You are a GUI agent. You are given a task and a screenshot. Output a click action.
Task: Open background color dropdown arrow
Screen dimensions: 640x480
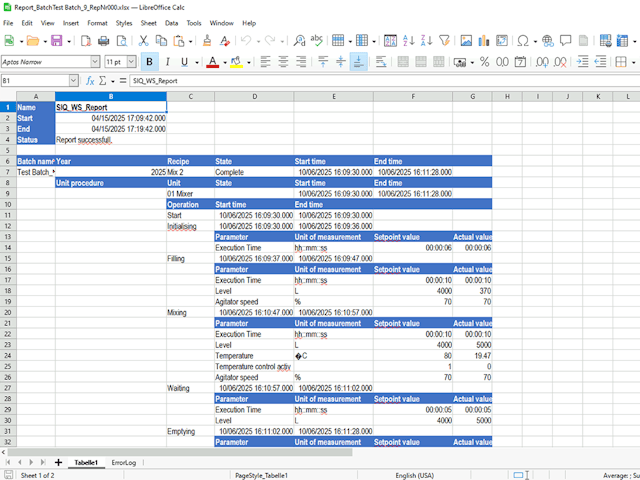coord(249,62)
